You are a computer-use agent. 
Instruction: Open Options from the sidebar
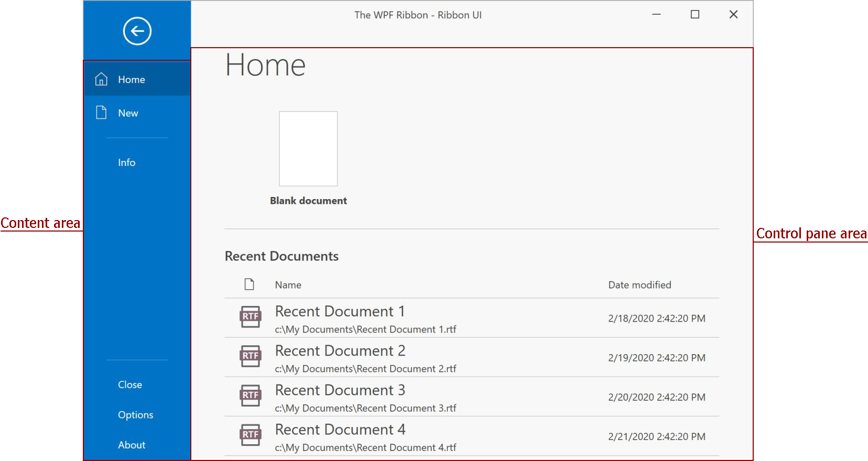click(x=135, y=415)
